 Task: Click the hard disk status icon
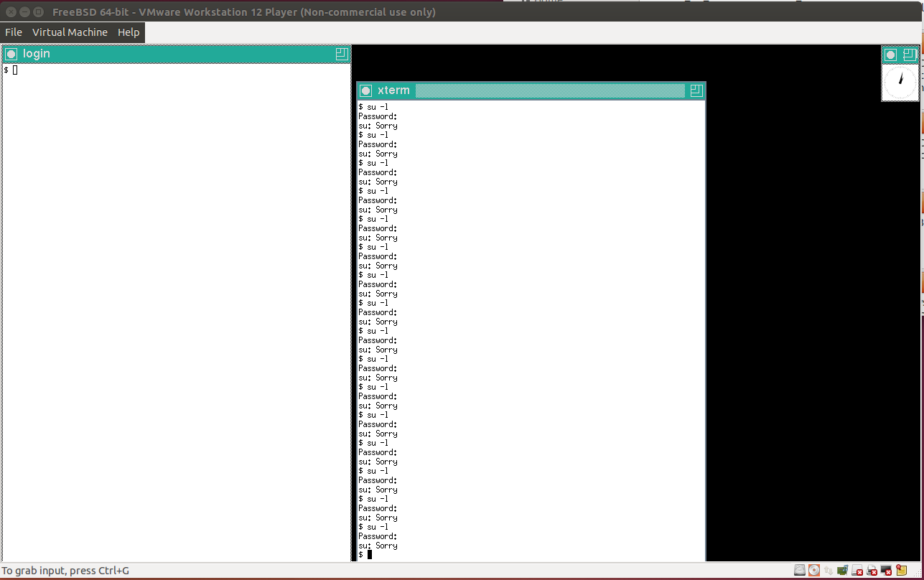coord(799,571)
